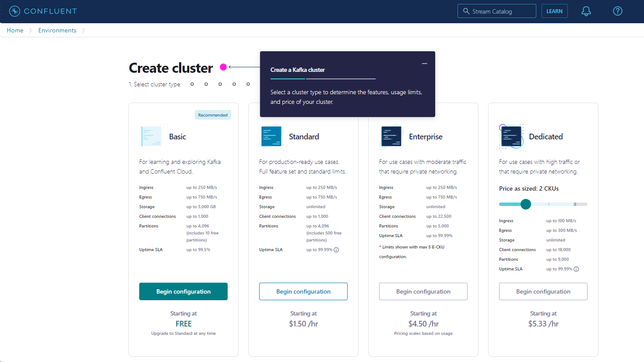Click the 'up to 100 MB/s' ingress value
This screenshot has height=362, width=644.
(561, 221)
